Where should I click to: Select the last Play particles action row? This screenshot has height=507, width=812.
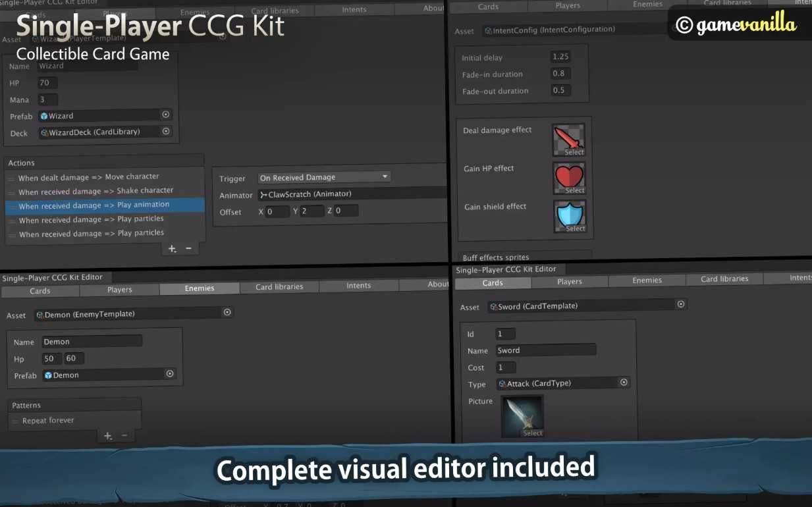click(x=105, y=233)
